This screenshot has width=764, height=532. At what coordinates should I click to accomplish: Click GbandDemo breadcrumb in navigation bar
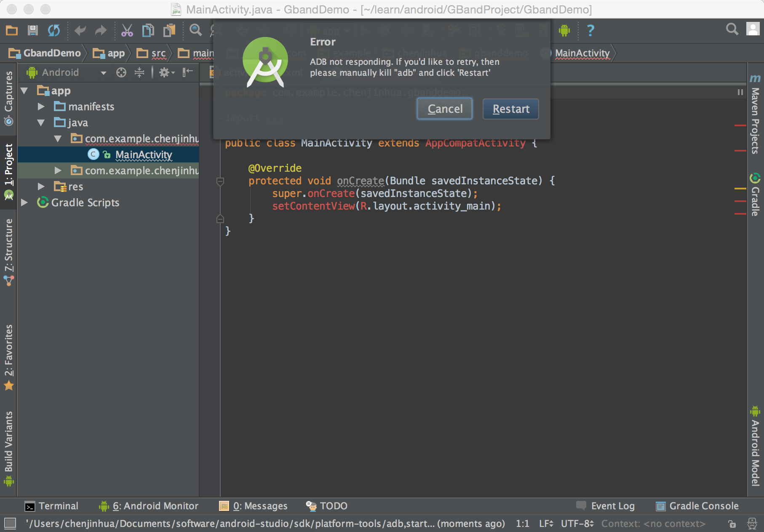(45, 53)
